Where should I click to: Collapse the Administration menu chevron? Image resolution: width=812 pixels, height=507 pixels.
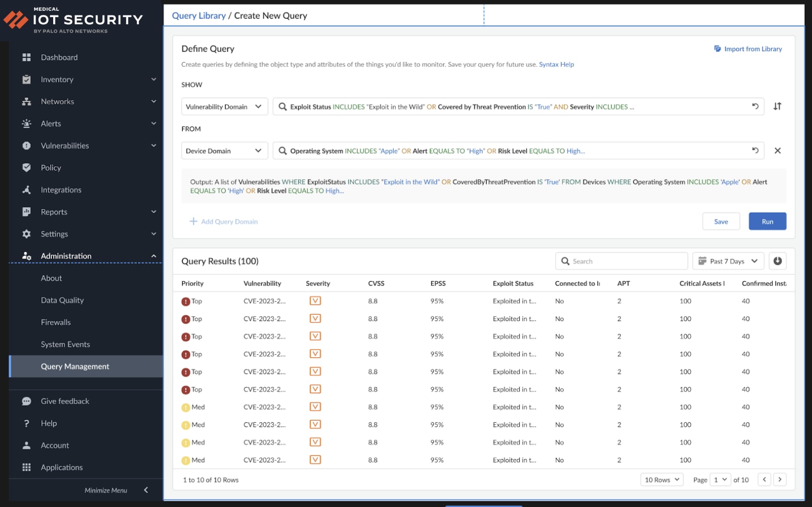(x=153, y=256)
